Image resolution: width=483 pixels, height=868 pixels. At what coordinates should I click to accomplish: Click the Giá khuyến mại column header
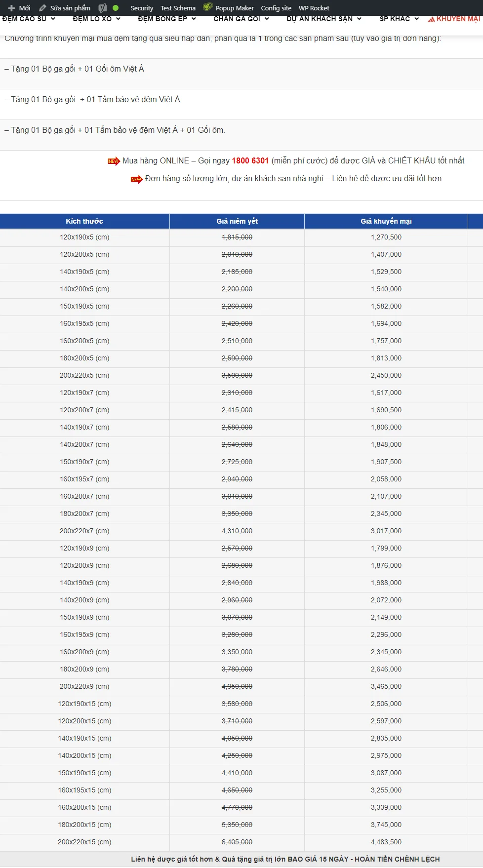(x=386, y=221)
